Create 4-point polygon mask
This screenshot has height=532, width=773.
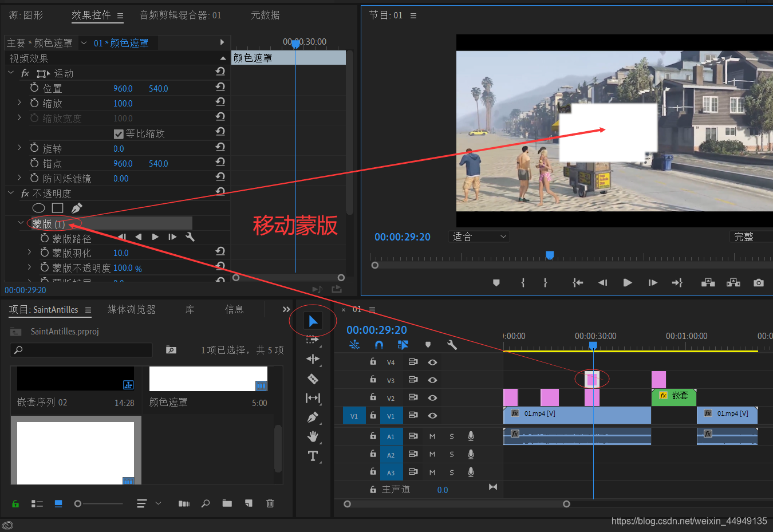(x=57, y=208)
